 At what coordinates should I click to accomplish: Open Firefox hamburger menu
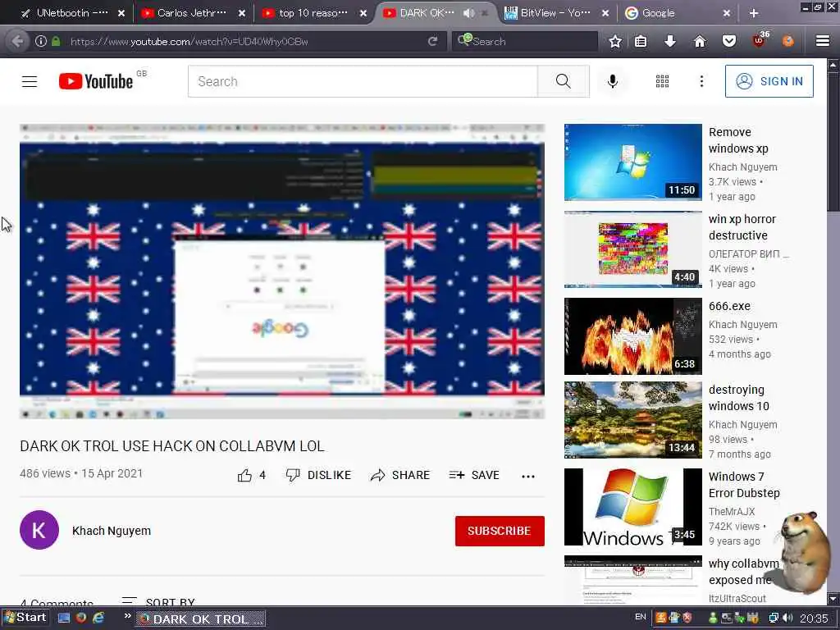click(822, 41)
